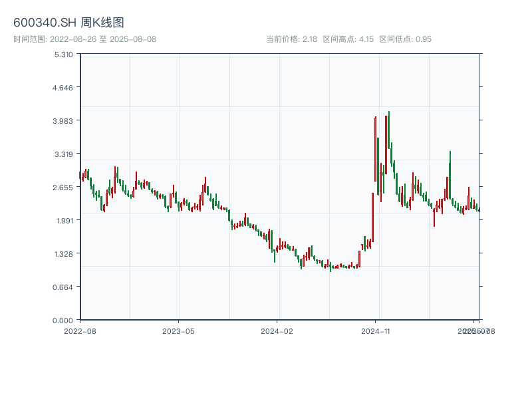Click the y-axis value 0.664
Image resolution: width=532 pixels, height=399 pixels.
tap(63, 287)
